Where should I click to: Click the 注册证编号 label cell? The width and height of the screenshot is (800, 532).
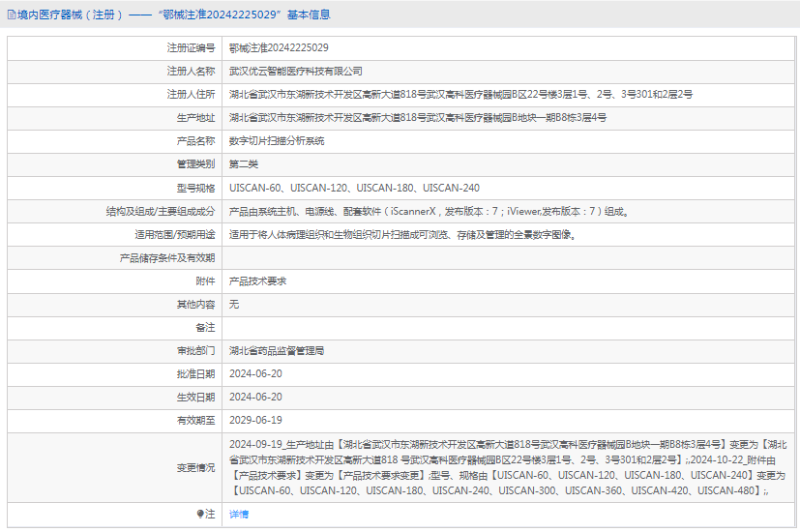point(192,48)
